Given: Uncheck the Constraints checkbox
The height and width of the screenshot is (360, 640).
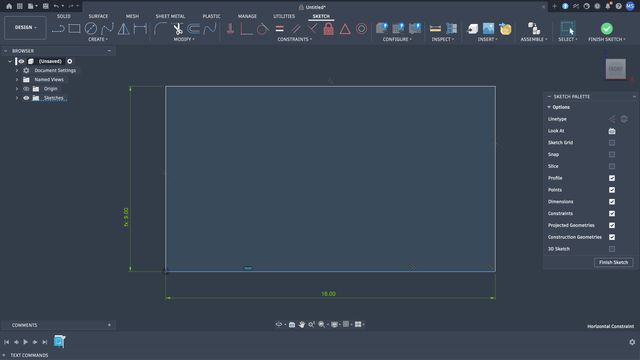Looking at the screenshot, I should point(612,214).
